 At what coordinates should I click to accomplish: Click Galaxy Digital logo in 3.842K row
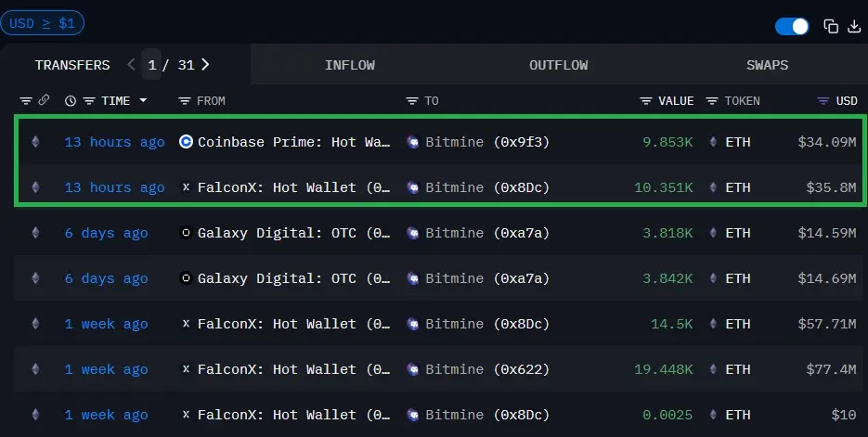(186, 277)
